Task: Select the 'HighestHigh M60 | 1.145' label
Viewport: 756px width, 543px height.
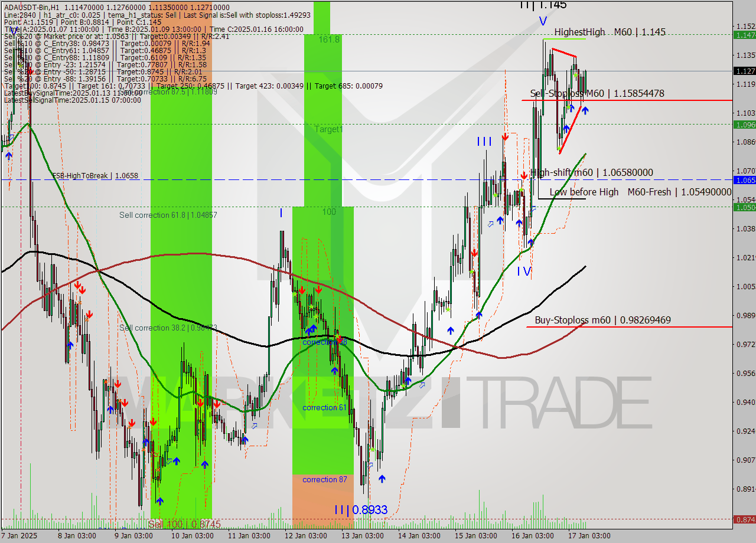Action: coord(610,32)
